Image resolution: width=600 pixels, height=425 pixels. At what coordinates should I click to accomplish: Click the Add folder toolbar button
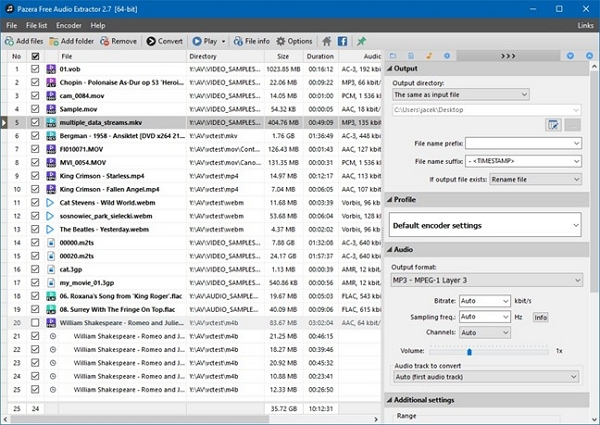[x=72, y=41]
